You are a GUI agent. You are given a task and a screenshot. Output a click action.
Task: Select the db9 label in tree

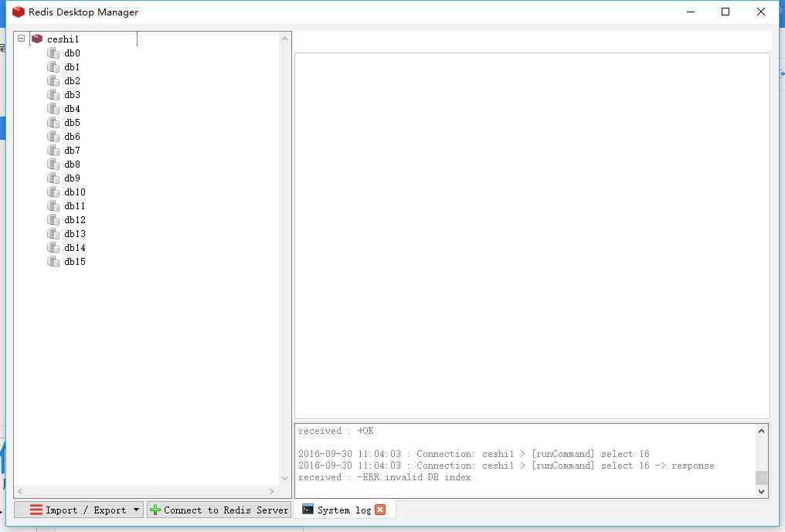coord(72,178)
